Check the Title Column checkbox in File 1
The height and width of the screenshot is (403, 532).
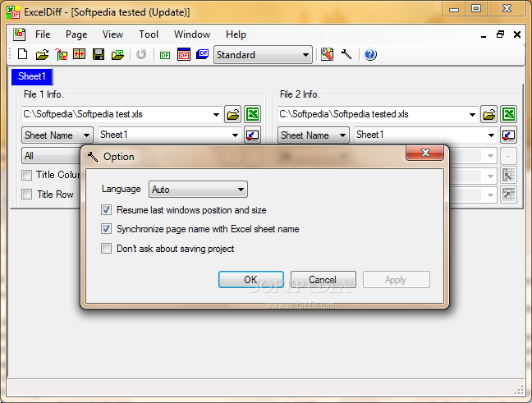(x=27, y=175)
